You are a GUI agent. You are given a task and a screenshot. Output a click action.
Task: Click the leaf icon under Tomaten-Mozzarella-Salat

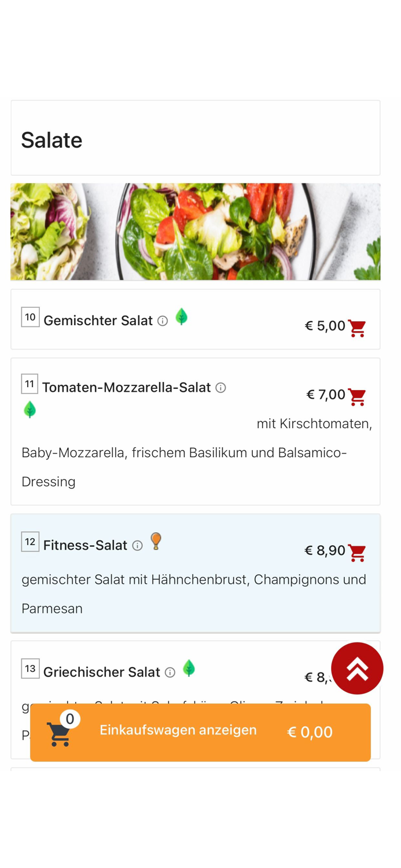pyautogui.click(x=30, y=409)
